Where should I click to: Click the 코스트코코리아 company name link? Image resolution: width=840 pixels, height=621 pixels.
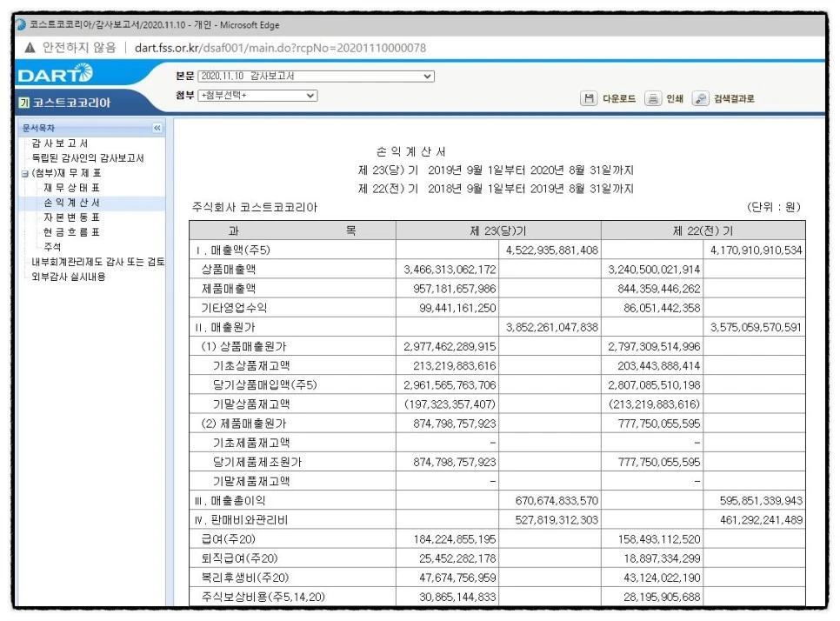pos(71,103)
